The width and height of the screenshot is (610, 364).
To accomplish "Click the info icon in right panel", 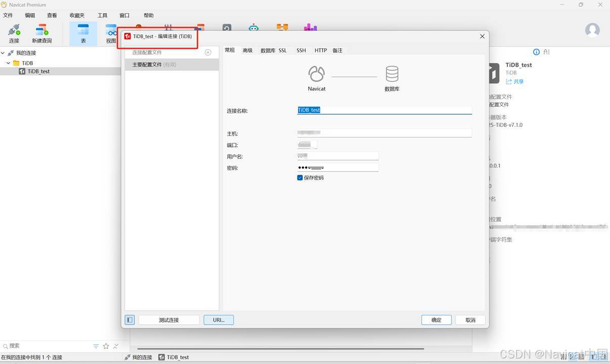I will [x=537, y=52].
